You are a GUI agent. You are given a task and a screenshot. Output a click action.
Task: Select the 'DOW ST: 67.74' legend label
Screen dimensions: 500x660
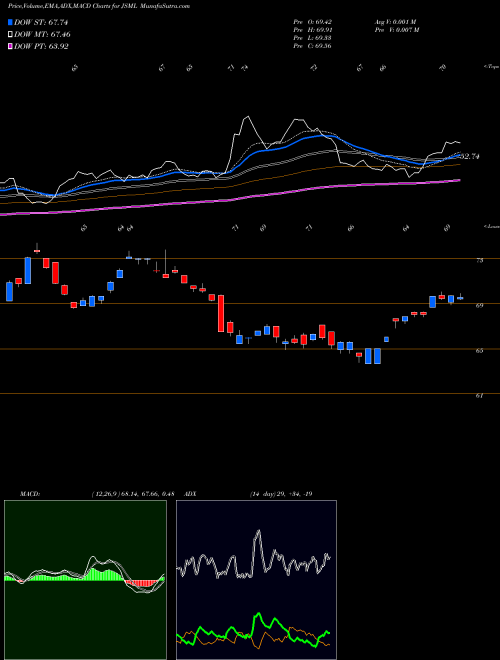point(41,22)
